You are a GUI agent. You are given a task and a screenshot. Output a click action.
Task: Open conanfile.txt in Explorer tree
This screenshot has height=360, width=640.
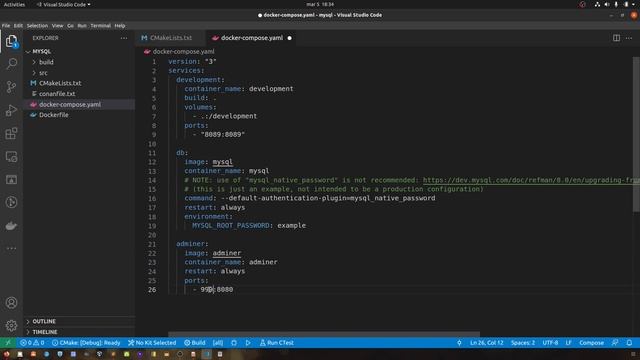tap(57, 93)
